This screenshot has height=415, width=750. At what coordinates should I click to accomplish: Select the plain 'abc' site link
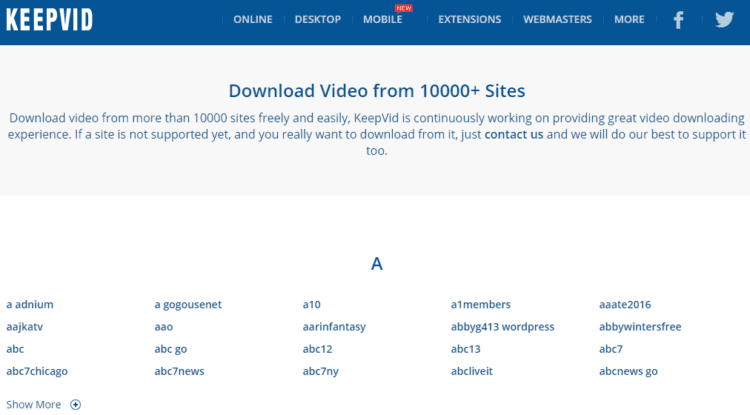pyautogui.click(x=15, y=349)
